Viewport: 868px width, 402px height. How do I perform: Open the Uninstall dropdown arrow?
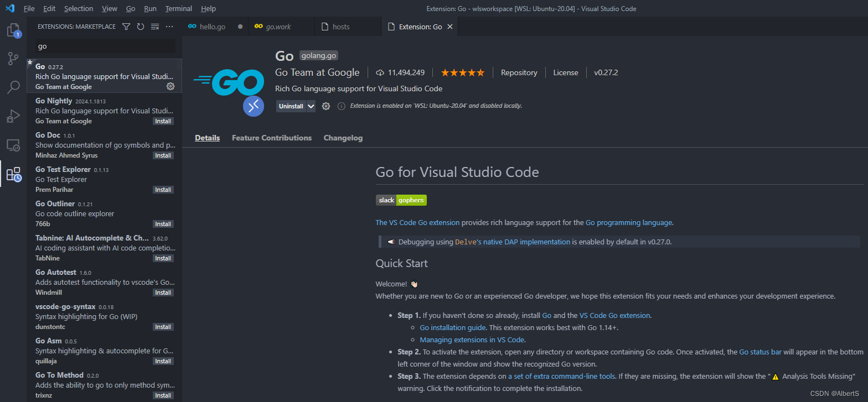[311, 106]
